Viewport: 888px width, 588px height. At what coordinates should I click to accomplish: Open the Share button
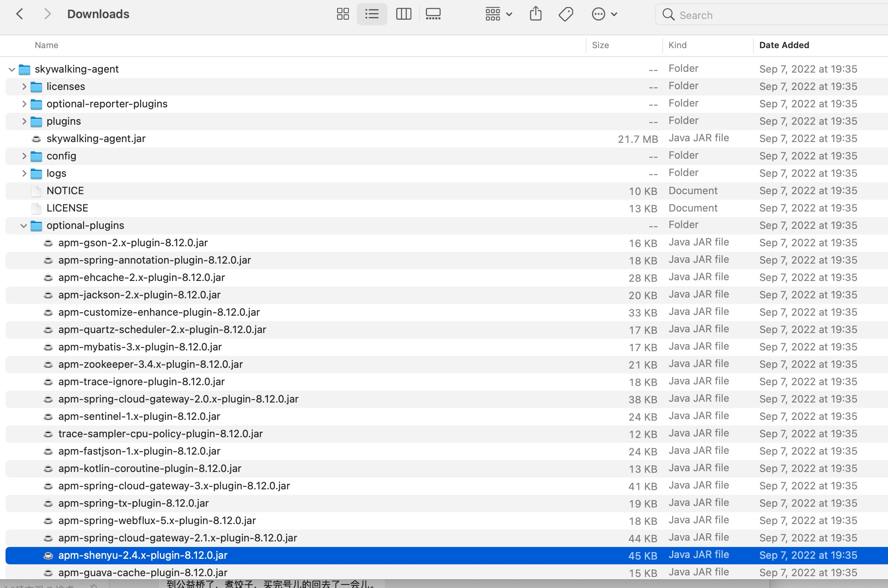(x=536, y=14)
